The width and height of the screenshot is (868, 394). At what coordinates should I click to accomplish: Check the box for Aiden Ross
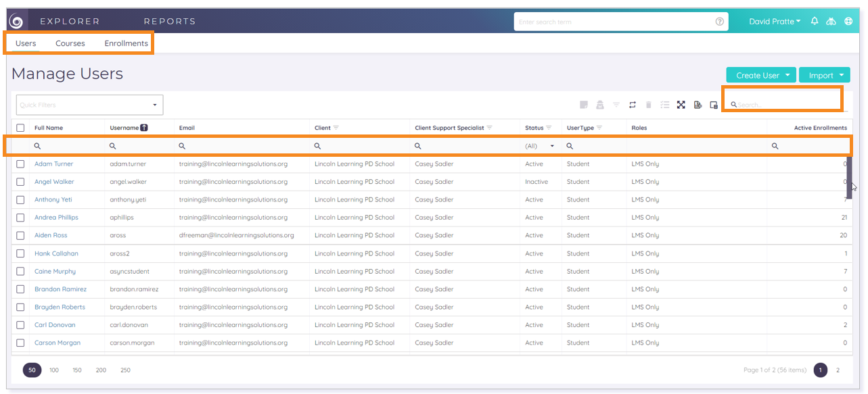[x=20, y=235]
